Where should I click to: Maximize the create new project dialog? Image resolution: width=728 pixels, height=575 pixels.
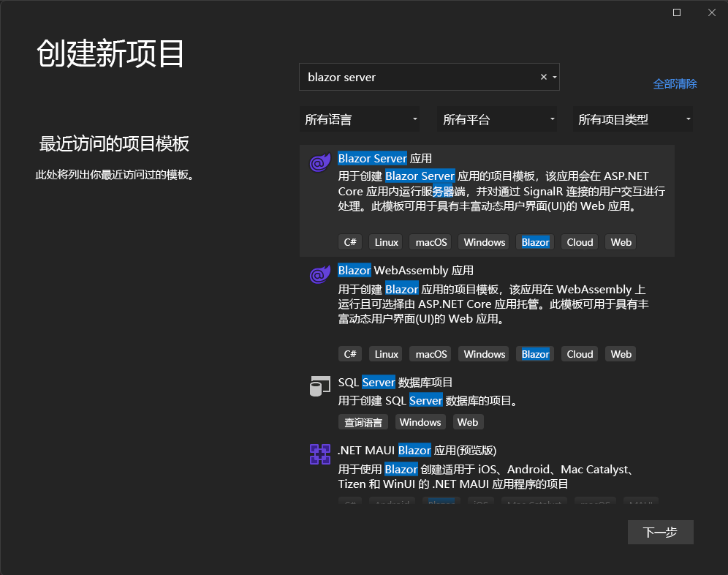click(677, 12)
